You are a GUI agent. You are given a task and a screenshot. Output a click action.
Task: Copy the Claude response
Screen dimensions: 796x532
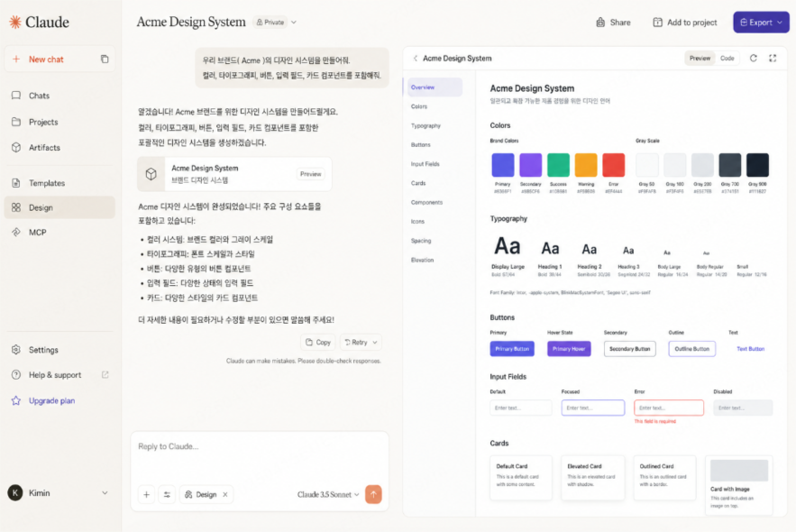coord(318,342)
